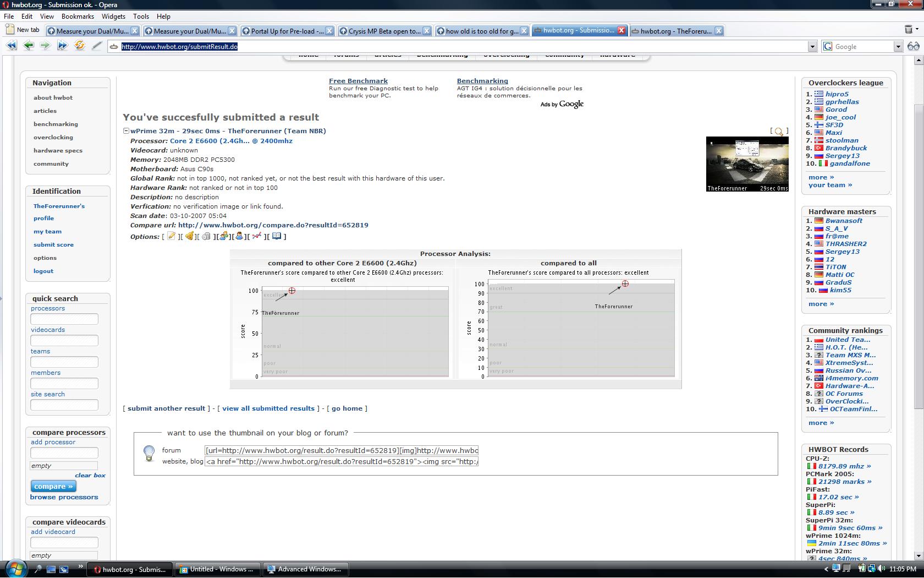Open 'hardware specs' in Navigation
Image resolution: width=924 pixels, height=578 pixels.
tap(58, 150)
